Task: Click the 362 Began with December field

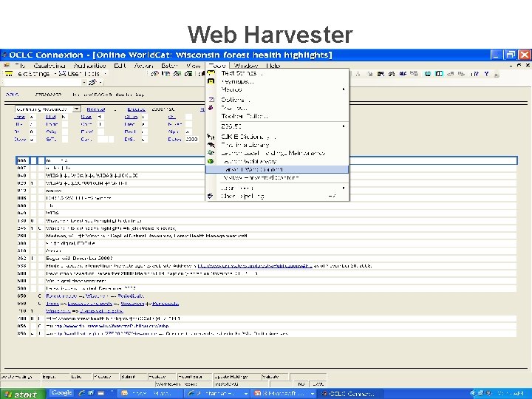Action: (x=281, y=258)
